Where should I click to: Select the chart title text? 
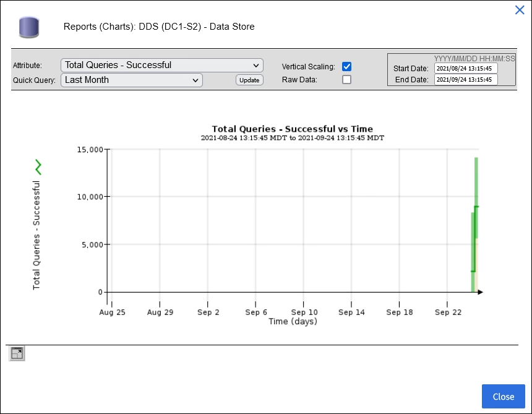coord(292,129)
